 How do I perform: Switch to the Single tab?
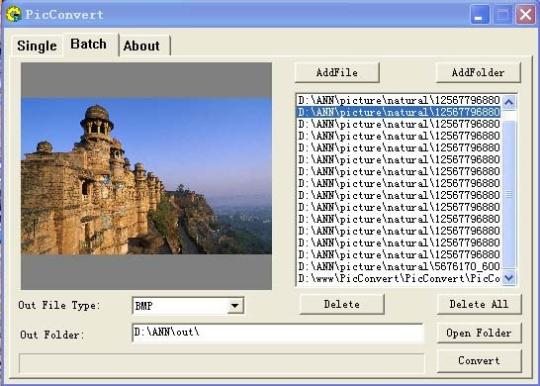[37, 45]
